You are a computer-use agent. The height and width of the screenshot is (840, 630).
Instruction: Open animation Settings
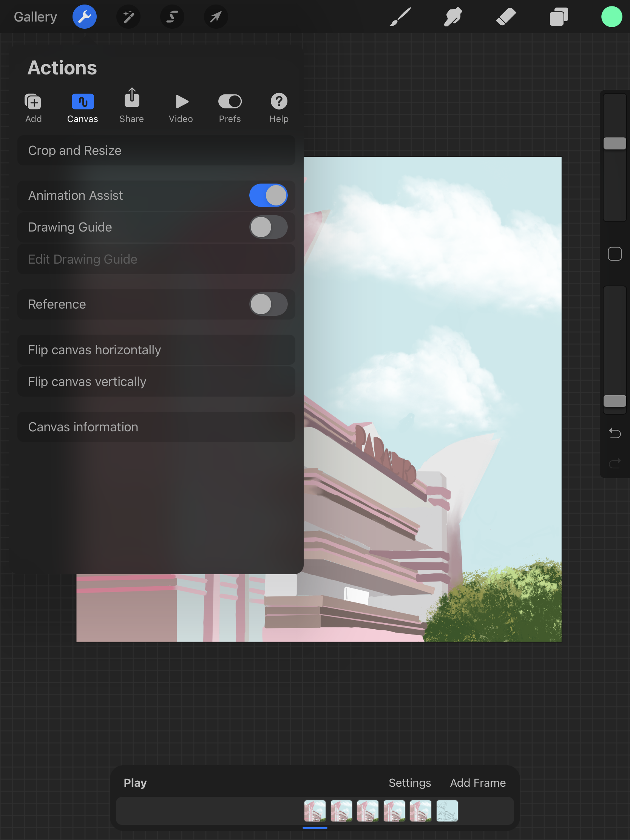(410, 783)
